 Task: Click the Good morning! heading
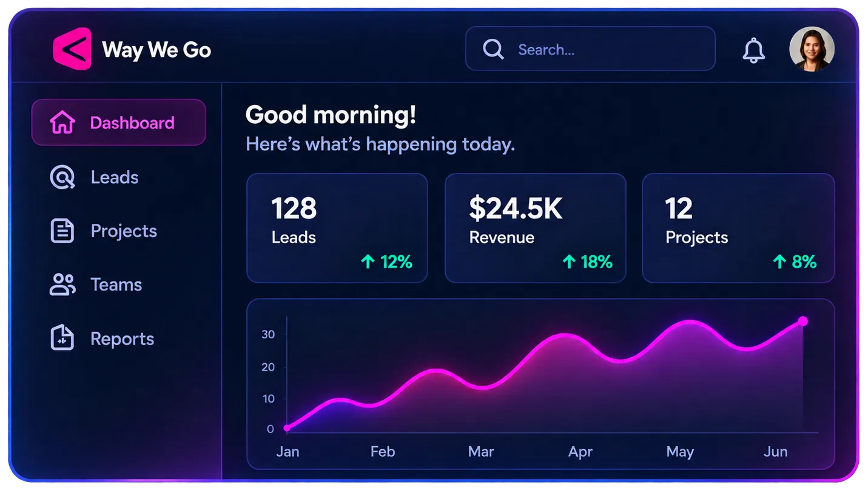[331, 115]
